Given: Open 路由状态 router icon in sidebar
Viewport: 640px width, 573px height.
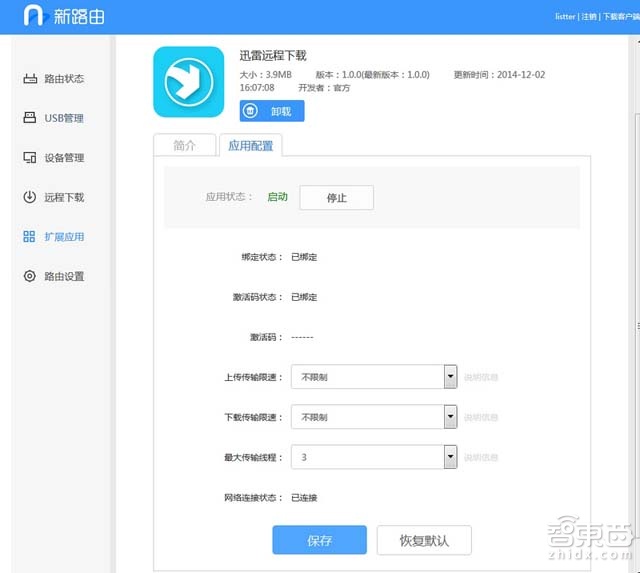Looking at the screenshot, I should 30,78.
